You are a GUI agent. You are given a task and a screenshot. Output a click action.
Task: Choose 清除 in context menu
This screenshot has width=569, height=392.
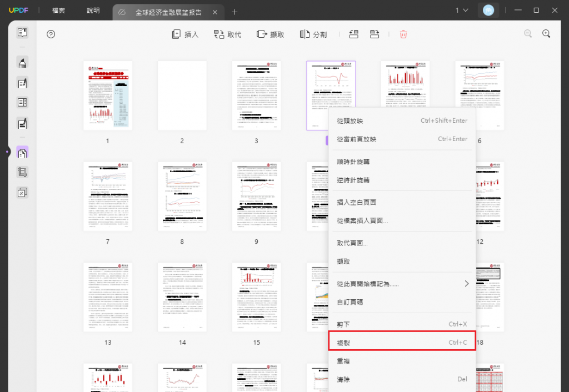402,379
